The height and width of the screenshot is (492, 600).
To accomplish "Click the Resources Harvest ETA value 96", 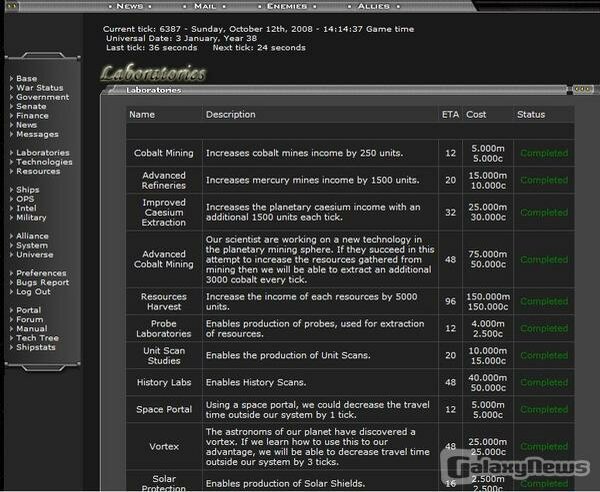I will click(x=450, y=301).
